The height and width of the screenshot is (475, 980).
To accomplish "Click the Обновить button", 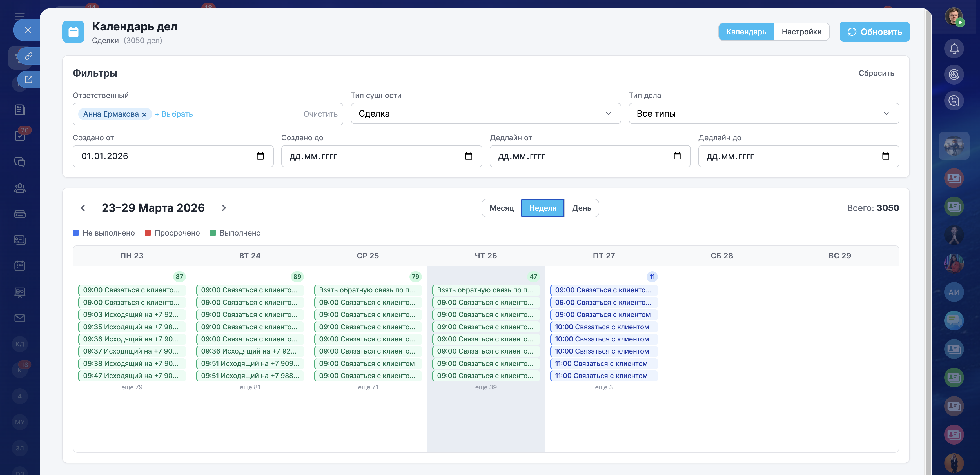I will pyautogui.click(x=874, y=32).
